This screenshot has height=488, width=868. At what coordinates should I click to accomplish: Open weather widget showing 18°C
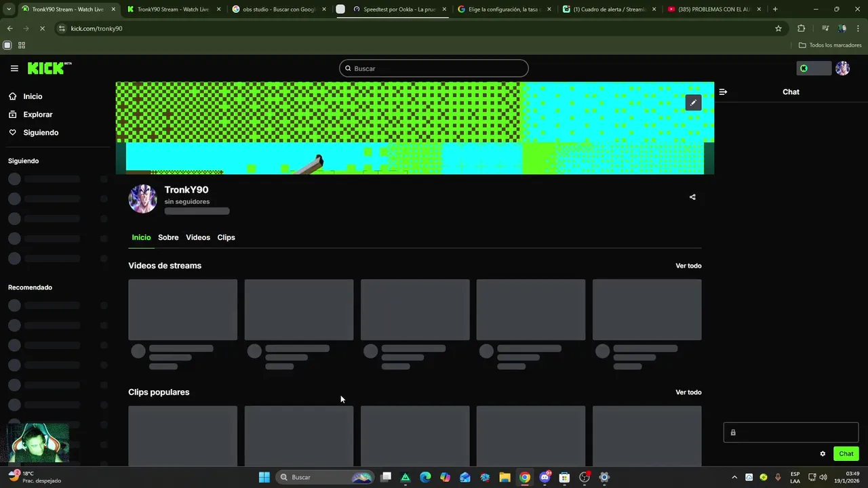[x=34, y=477]
